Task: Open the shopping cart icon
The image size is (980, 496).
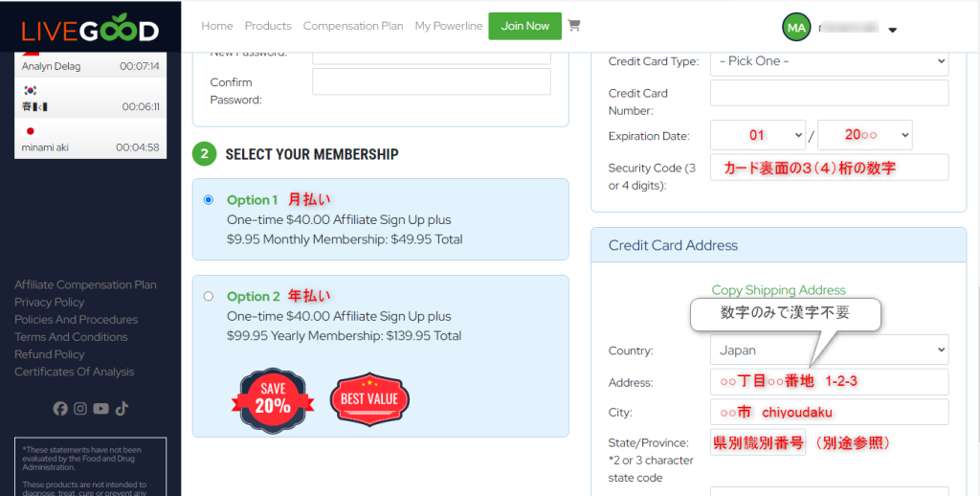Action: (574, 26)
